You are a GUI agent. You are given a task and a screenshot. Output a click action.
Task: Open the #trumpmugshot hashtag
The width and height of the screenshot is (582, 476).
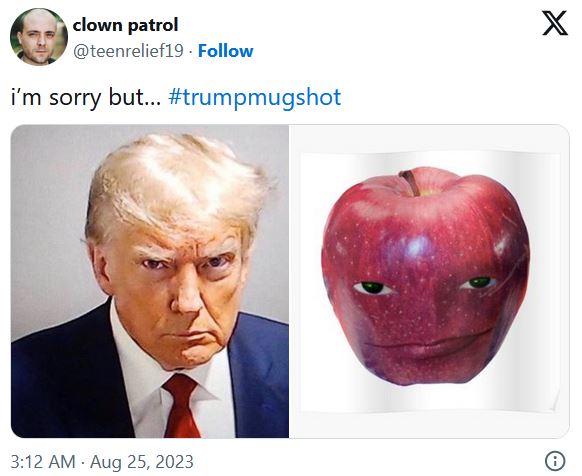[x=255, y=97]
